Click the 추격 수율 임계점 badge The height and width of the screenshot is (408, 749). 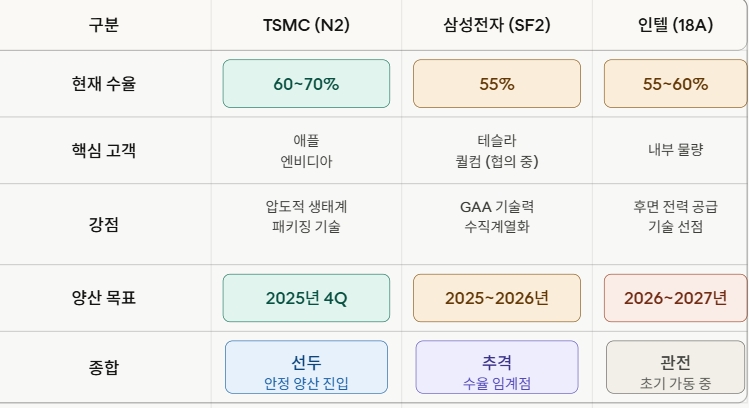point(497,367)
